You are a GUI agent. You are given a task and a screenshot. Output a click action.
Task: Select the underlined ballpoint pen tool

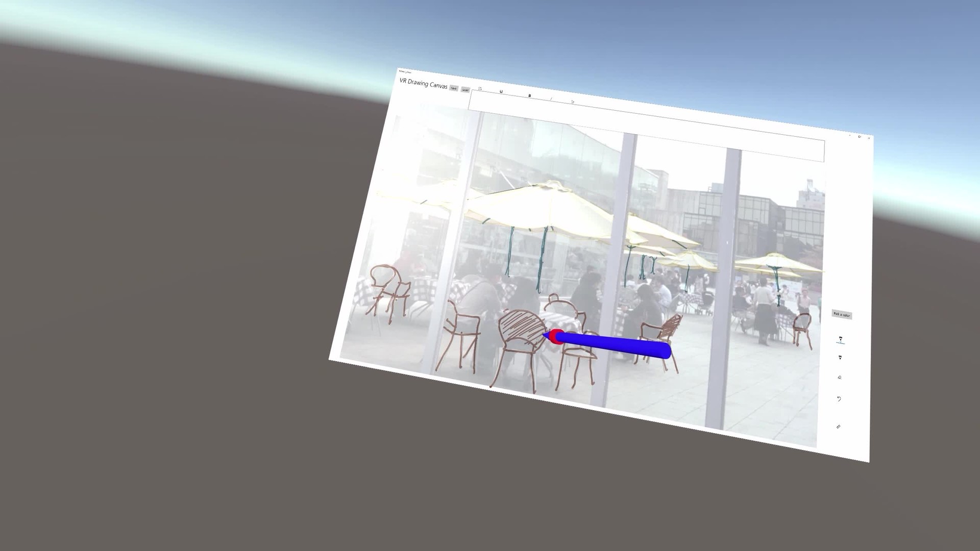point(840,339)
